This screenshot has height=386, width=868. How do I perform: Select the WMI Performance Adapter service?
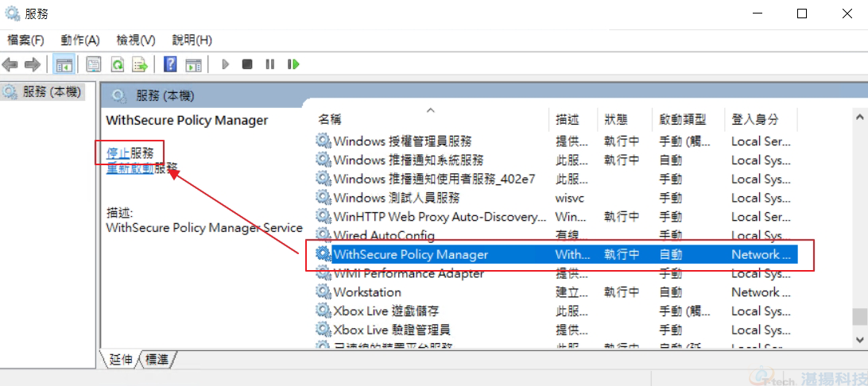(556, 273)
